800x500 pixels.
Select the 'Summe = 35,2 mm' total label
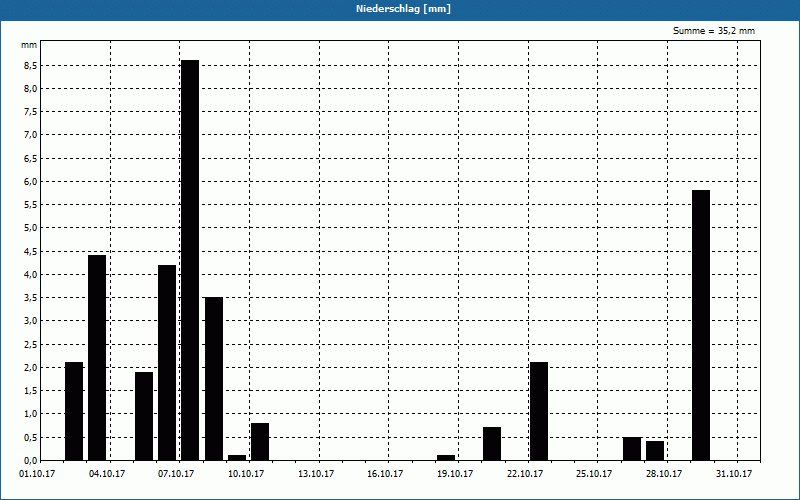point(713,31)
